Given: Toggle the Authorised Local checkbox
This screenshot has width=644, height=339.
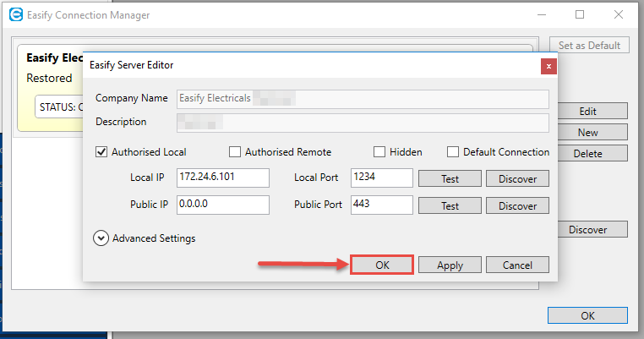Looking at the screenshot, I should click(x=102, y=152).
